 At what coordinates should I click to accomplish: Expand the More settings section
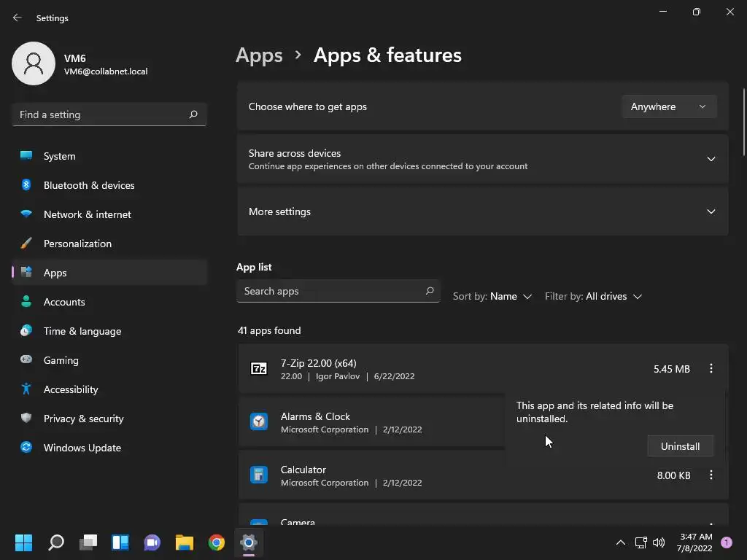coord(711,211)
